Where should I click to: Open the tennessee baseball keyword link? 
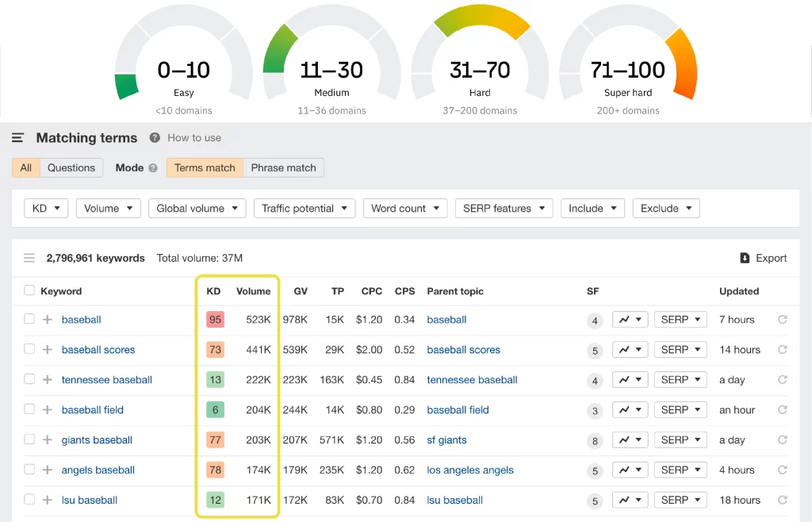click(x=107, y=379)
